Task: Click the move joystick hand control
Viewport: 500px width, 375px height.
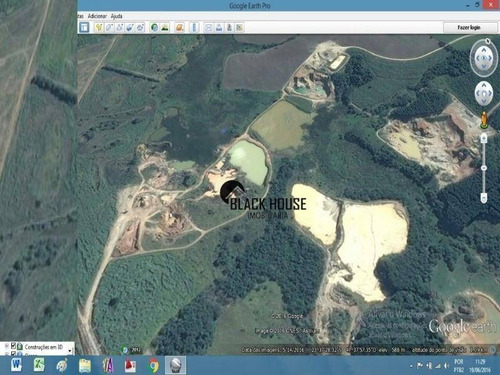Action: click(484, 93)
